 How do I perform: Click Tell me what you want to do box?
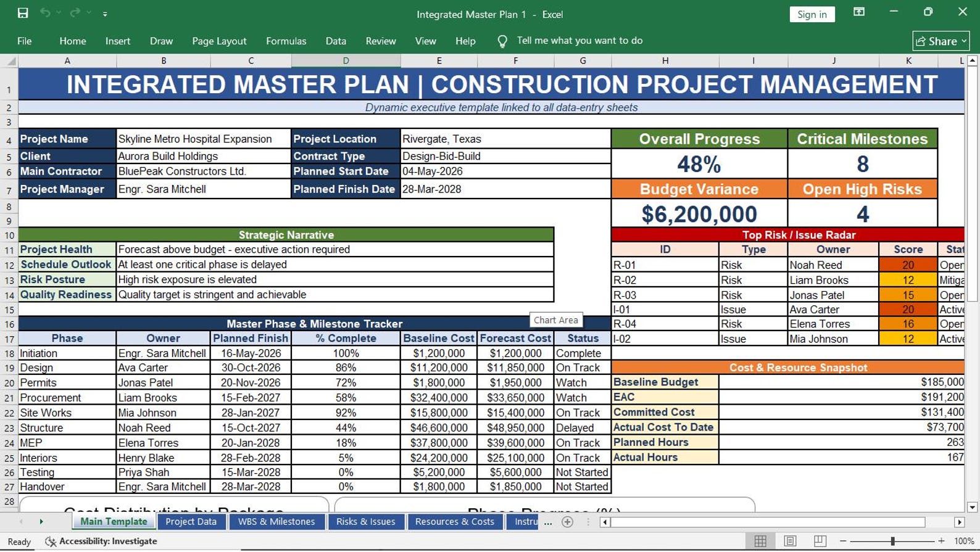579,41
